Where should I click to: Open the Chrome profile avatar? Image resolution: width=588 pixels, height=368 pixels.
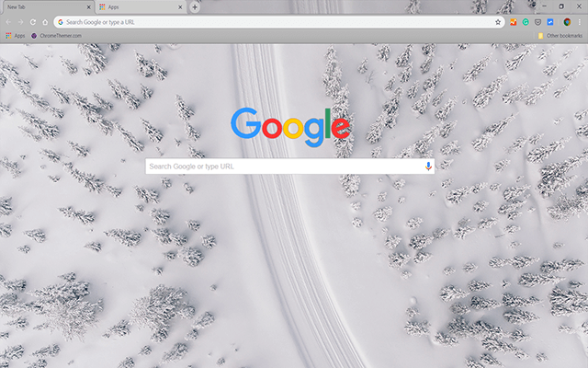(x=567, y=22)
